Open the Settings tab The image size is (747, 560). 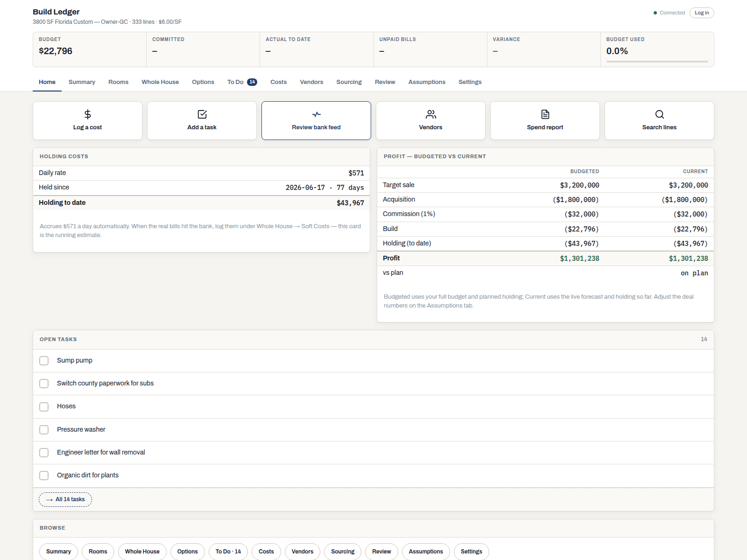(x=470, y=82)
